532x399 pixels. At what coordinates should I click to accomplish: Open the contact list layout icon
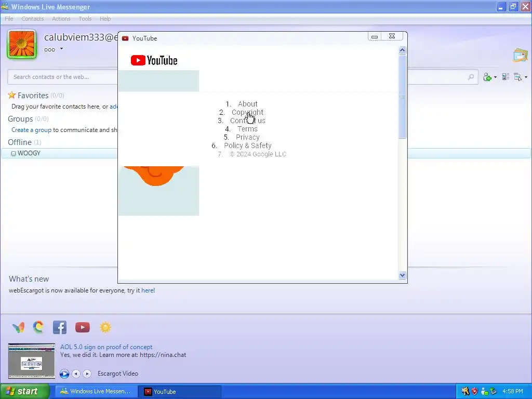[506, 77]
